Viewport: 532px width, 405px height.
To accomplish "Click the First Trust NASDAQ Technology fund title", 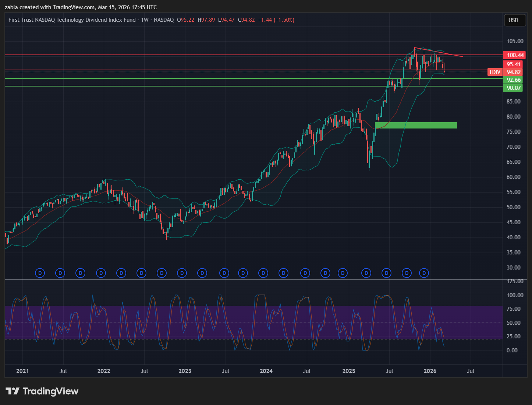I will pyautogui.click(x=72, y=20).
